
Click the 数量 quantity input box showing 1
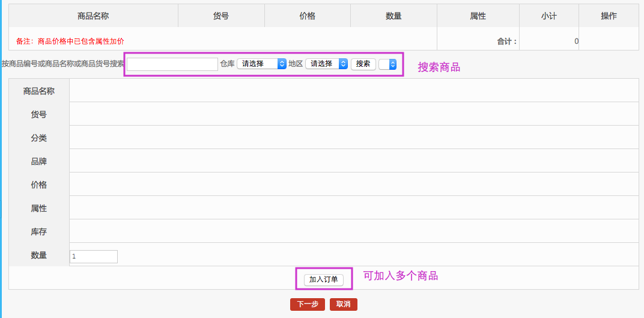click(x=94, y=256)
